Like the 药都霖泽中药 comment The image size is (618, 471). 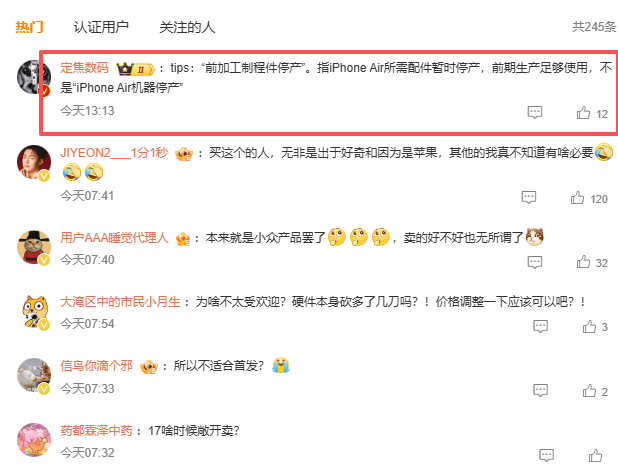pos(595,455)
